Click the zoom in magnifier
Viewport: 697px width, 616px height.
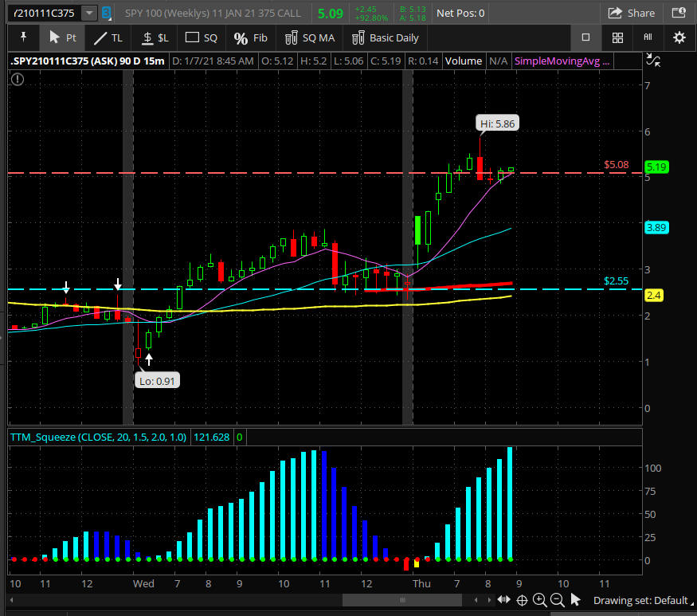tap(539, 600)
